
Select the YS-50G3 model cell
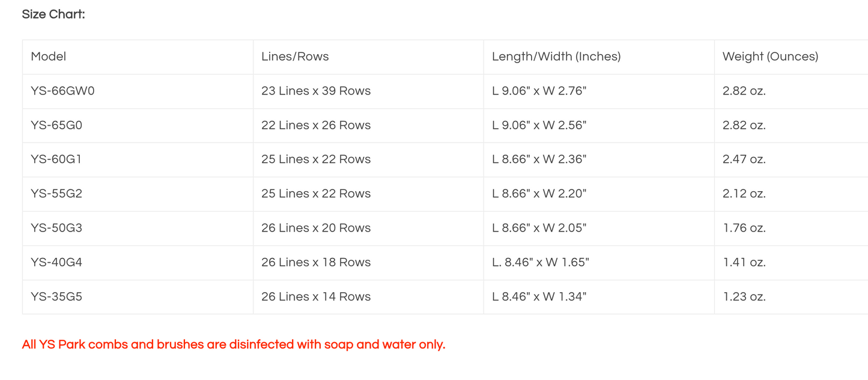[x=56, y=228]
